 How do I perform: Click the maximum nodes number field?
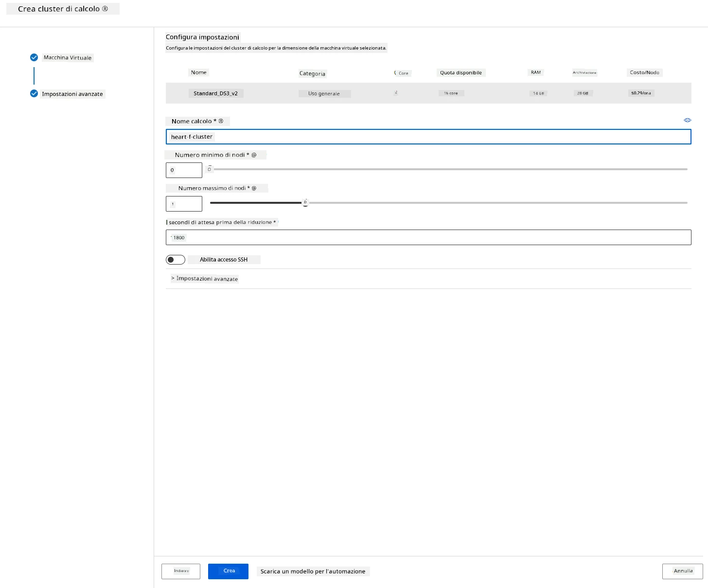point(184,204)
